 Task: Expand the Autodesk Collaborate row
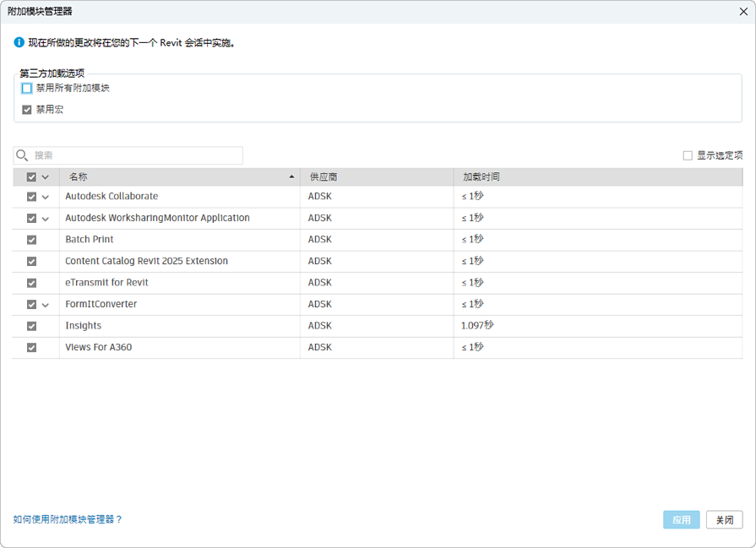click(46, 197)
